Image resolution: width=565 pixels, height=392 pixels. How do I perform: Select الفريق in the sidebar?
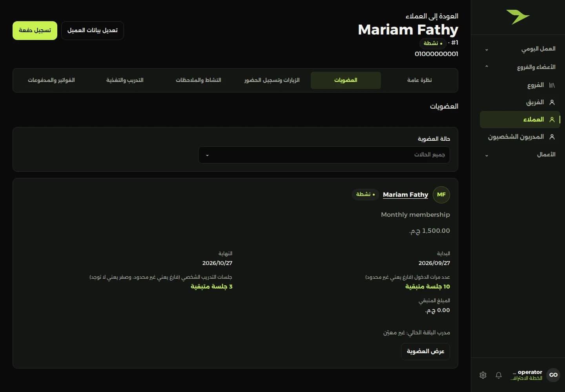click(520, 102)
